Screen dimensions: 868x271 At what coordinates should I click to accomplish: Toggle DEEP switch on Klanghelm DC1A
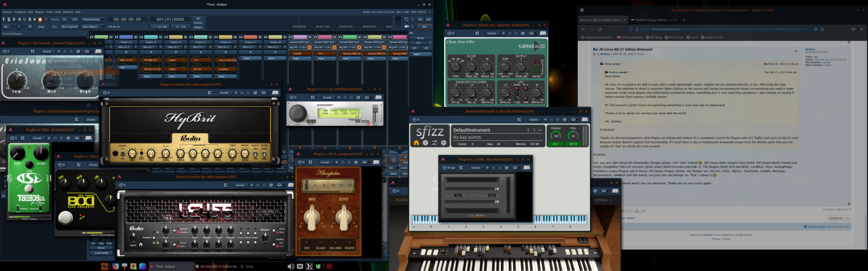tap(307, 242)
